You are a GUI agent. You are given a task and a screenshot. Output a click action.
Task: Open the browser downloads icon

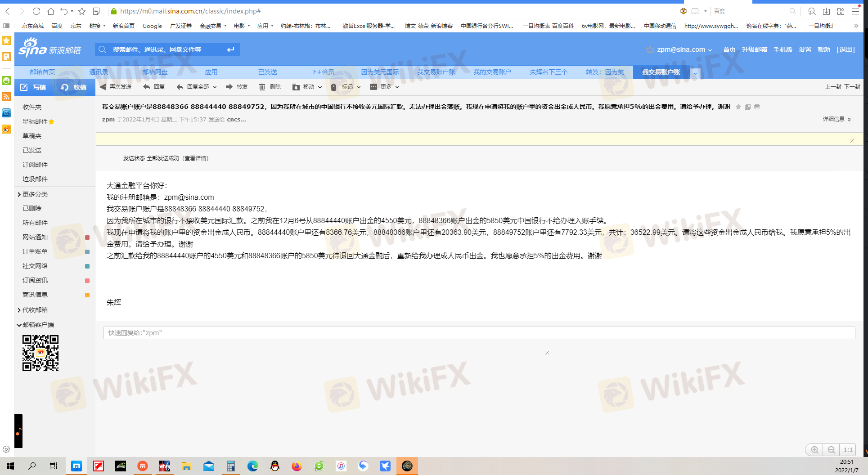(x=826, y=11)
